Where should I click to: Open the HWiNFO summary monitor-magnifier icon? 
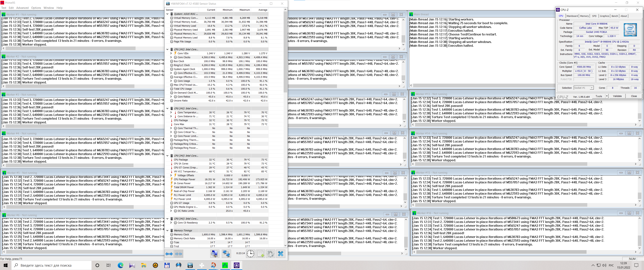tap(215, 254)
